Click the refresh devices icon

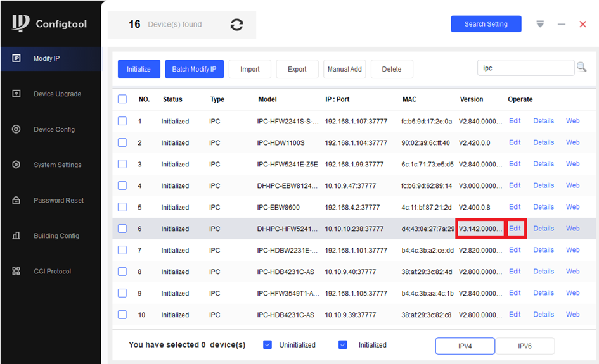tap(236, 25)
